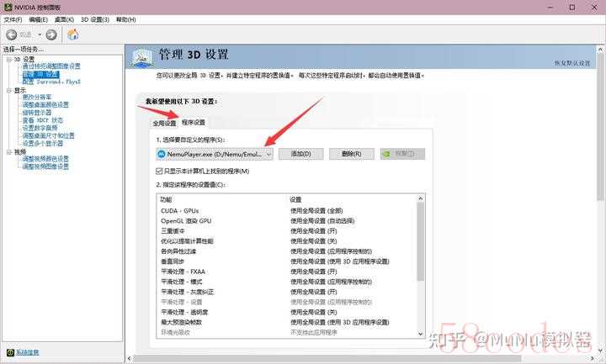This screenshot has height=364, width=606.
Task: Open the 桌面(K) menu
Action: click(64, 19)
